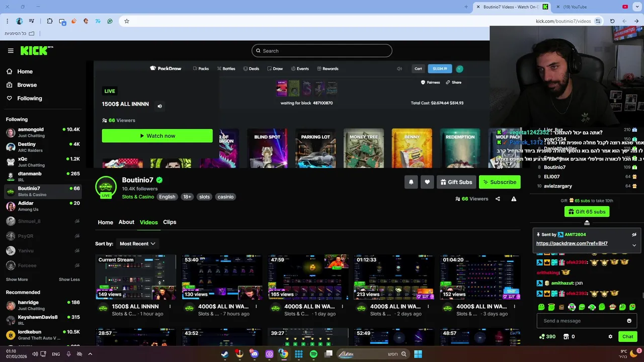Open the emoji picker in chat
644x362 pixels.
pyautogui.click(x=629, y=321)
